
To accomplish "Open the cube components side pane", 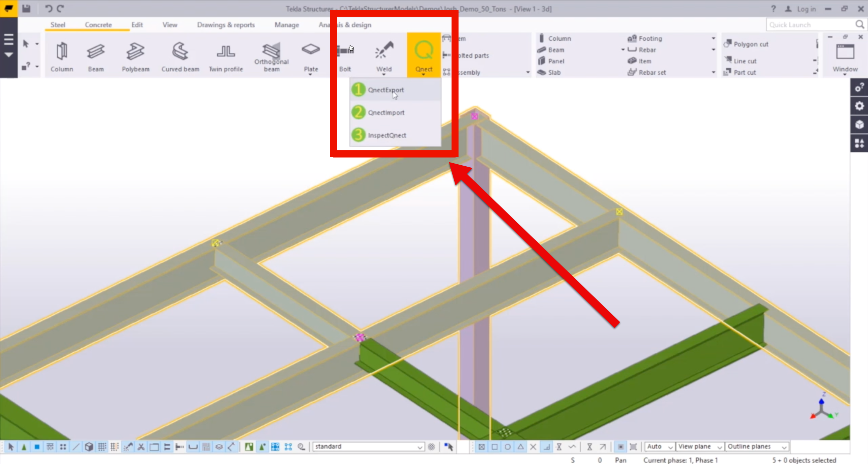I will pyautogui.click(x=859, y=125).
